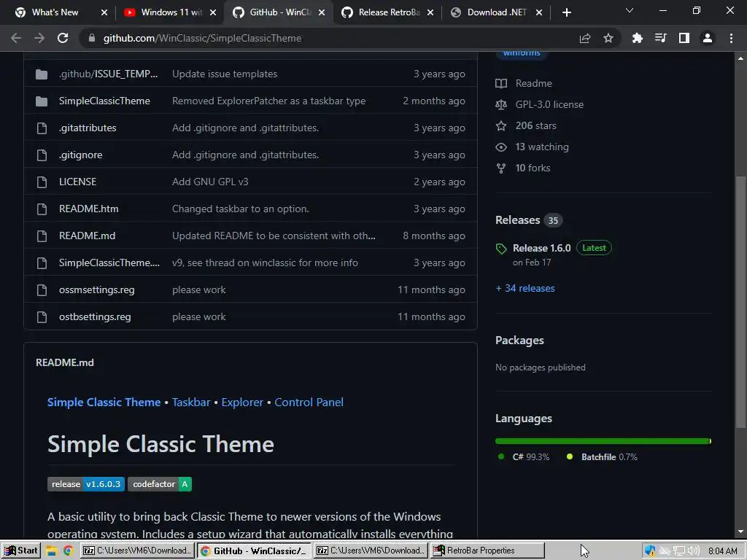Show the + 34 releases link
The image size is (747, 560).
(x=525, y=288)
